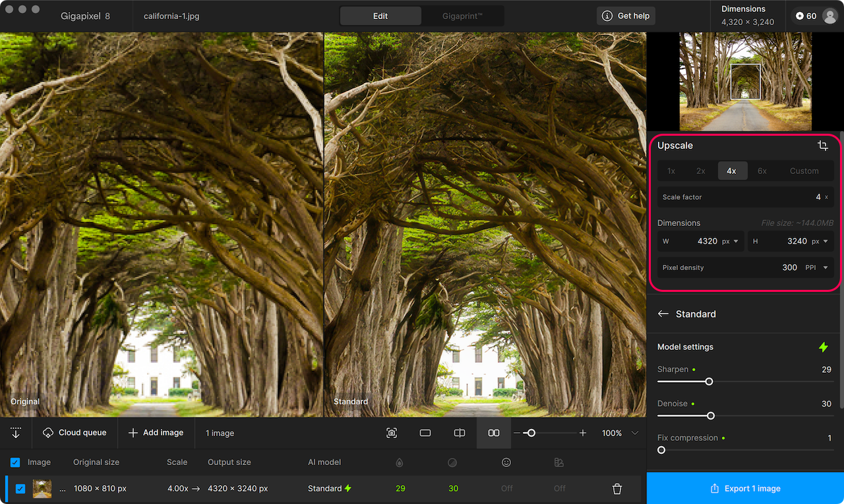Click the 1 image count label
The height and width of the screenshot is (504, 844).
(220, 433)
